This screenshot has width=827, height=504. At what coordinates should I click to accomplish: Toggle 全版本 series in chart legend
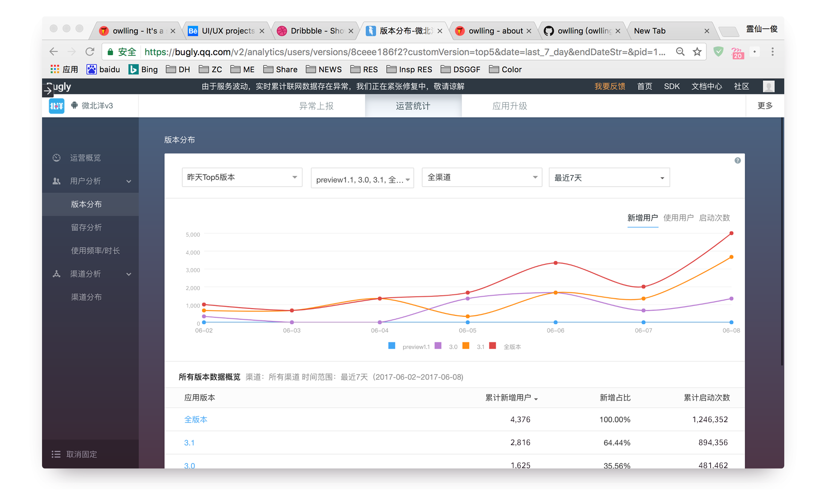pos(505,346)
